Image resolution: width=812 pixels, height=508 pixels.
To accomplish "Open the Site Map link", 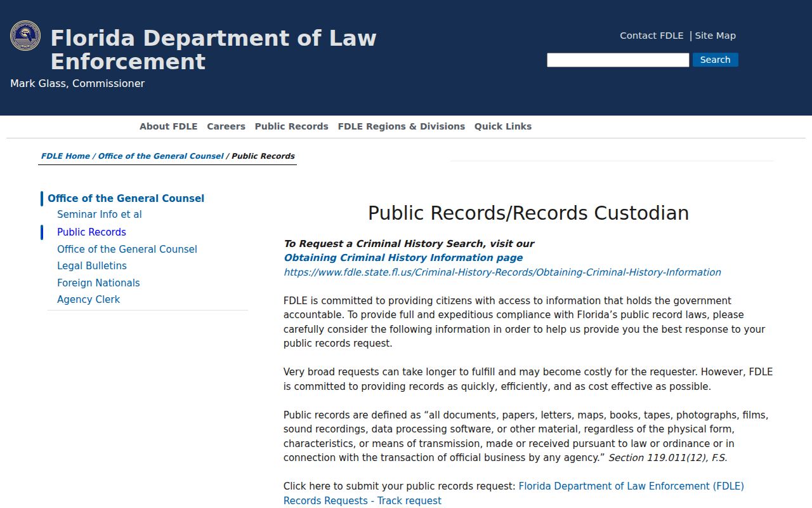I will point(715,36).
